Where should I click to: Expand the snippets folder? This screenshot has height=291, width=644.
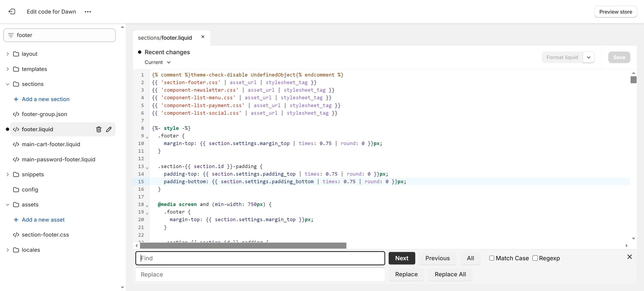point(7,174)
